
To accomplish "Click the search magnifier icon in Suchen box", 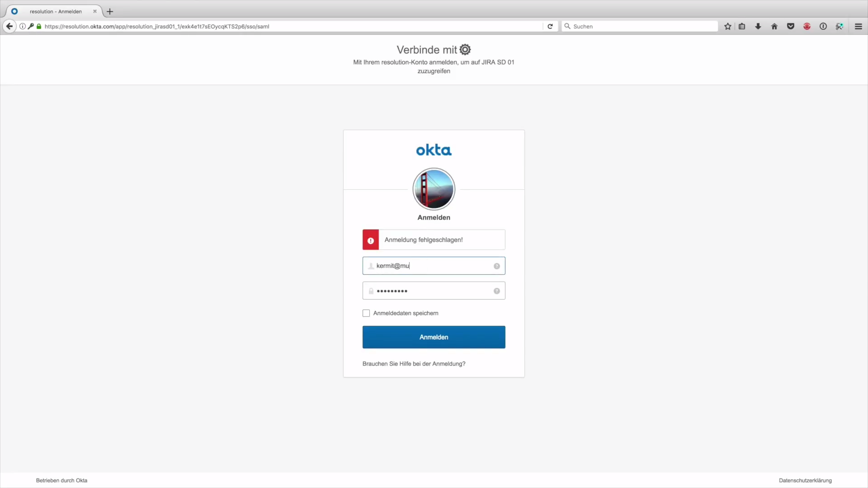I will click(x=567, y=26).
